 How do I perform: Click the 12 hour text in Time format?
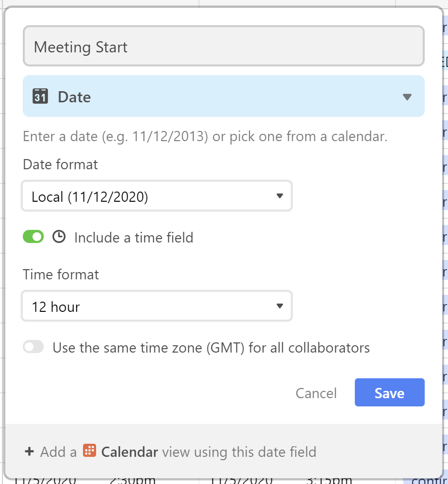pos(56,307)
